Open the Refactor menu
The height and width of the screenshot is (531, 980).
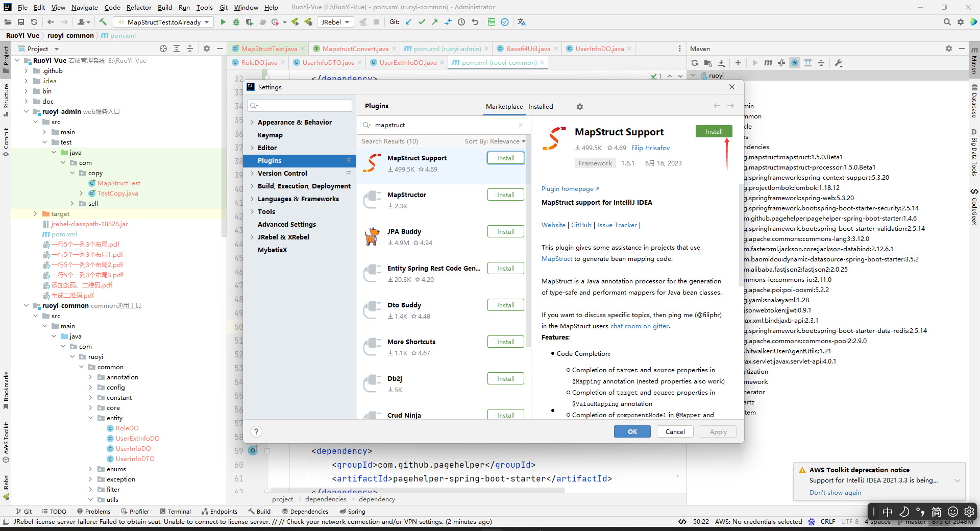click(x=139, y=7)
